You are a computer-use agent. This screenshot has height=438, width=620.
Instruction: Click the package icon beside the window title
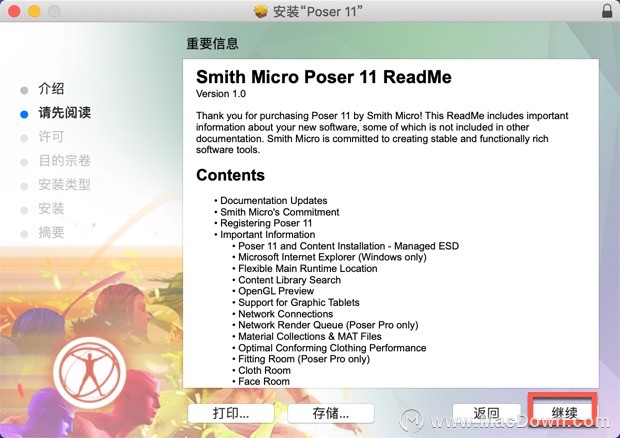[x=261, y=11]
